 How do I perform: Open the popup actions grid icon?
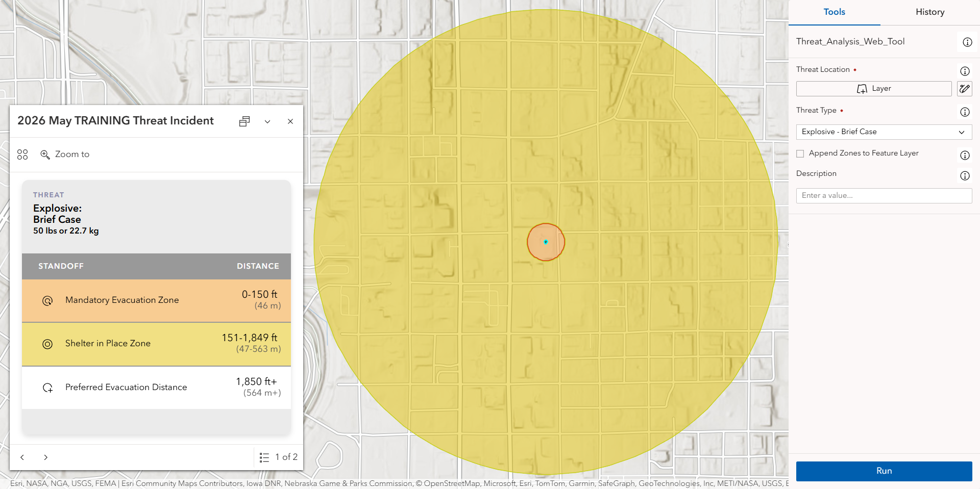(22, 155)
